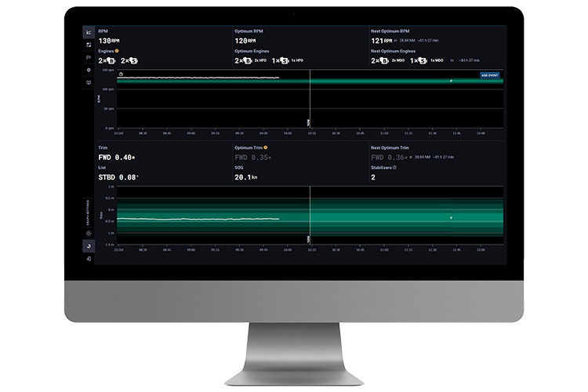This screenshot has height=392, width=588.
Task: Switch to light mode sun icon
Action: coord(89,234)
